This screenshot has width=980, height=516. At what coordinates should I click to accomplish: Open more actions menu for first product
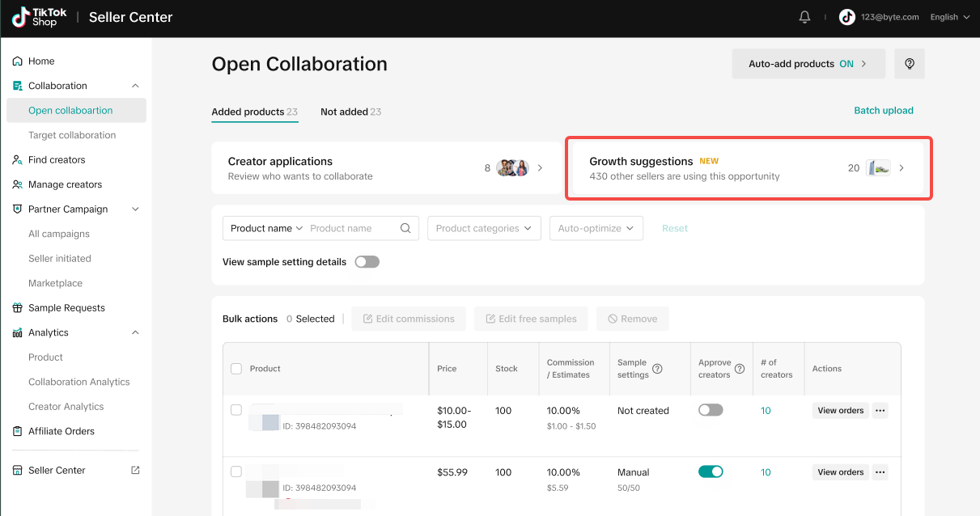point(880,411)
